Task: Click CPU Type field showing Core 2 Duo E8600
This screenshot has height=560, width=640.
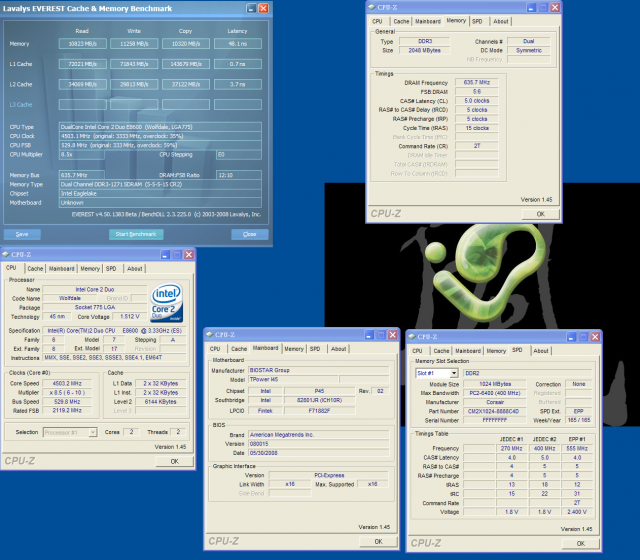Action: [160, 127]
